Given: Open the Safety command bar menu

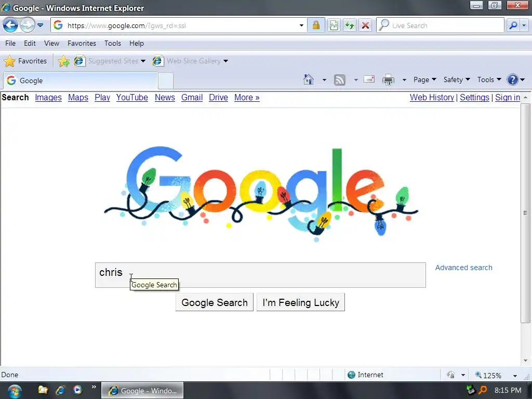Looking at the screenshot, I should pyautogui.click(x=457, y=79).
